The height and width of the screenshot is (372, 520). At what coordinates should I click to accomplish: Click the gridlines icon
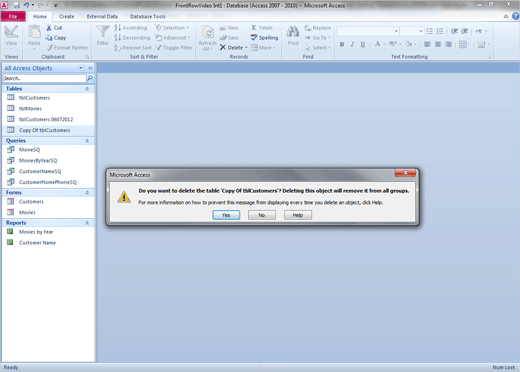point(463,44)
